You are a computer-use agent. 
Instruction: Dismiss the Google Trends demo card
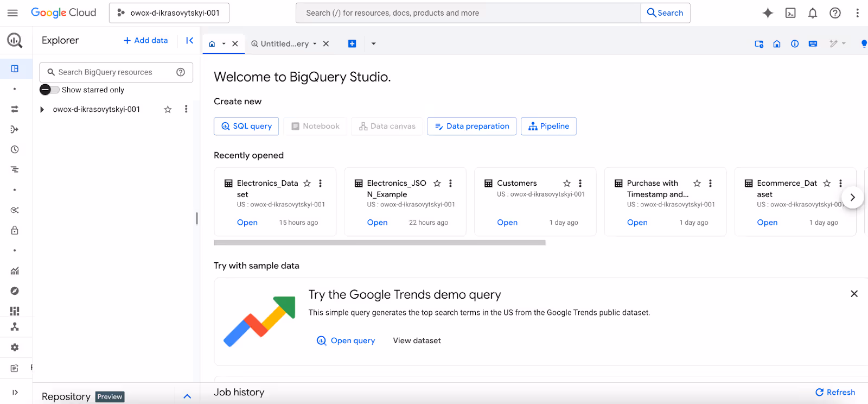tap(854, 294)
